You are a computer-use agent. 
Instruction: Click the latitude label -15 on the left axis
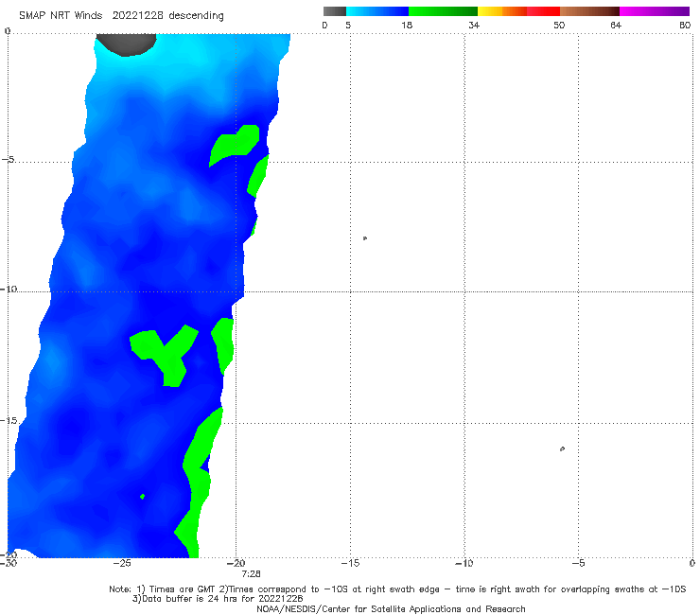point(9,421)
